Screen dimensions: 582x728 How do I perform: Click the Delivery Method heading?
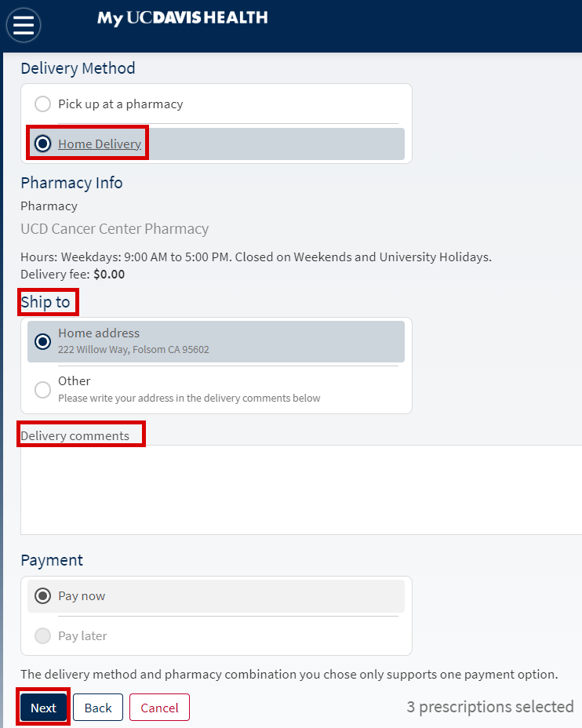tap(78, 68)
